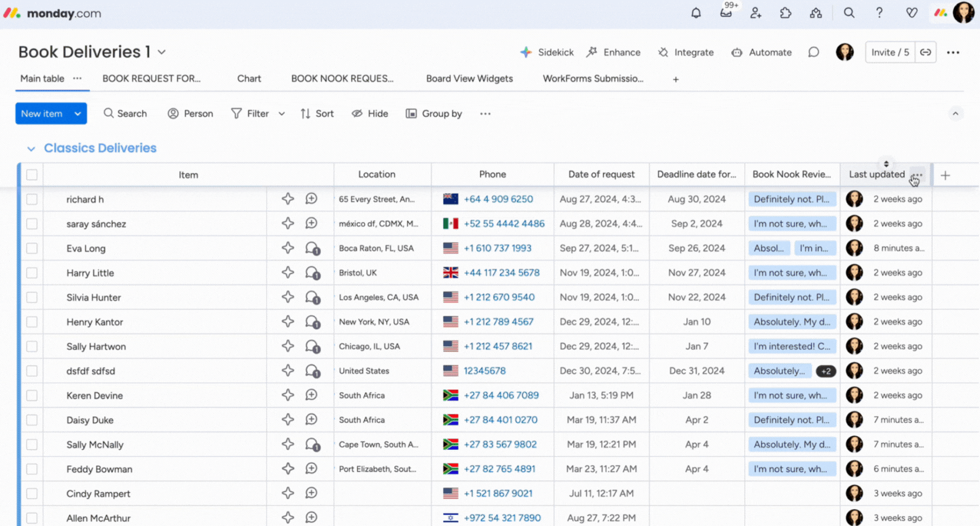Click user profile avatar in top-right corner
The height and width of the screenshot is (526, 980).
(x=964, y=12)
